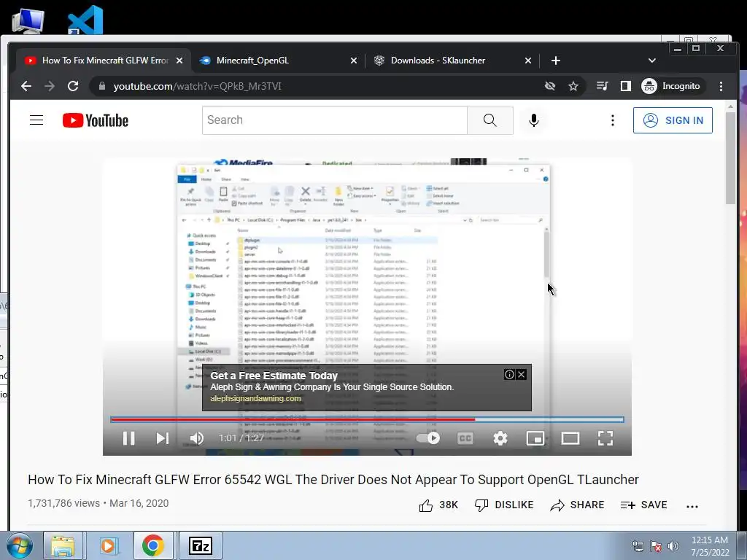Mute the video volume speaker icon
Screen dimensions: 747x560
(x=197, y=438)
